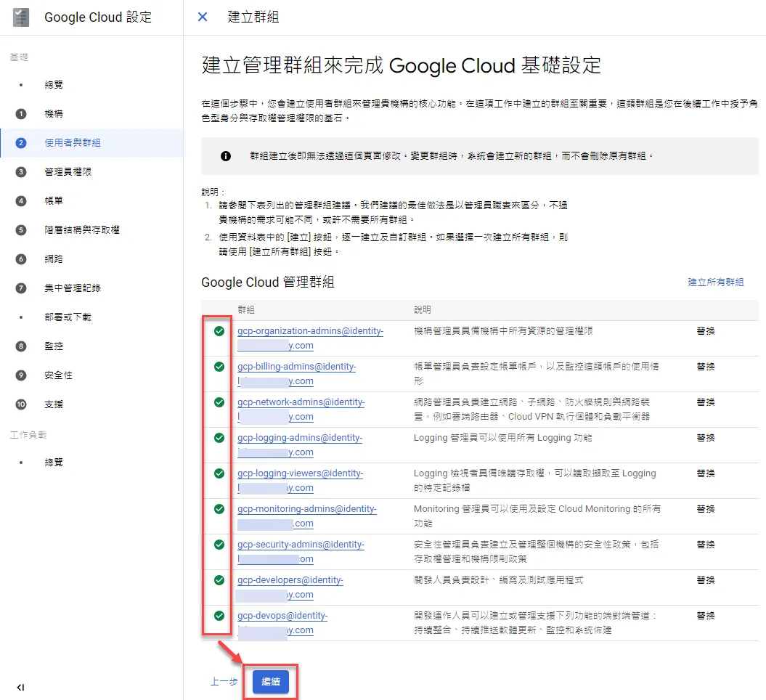Click 替換 for gcp-monitoring-admins
Screen dimensions: 766x700
[706, 510]
